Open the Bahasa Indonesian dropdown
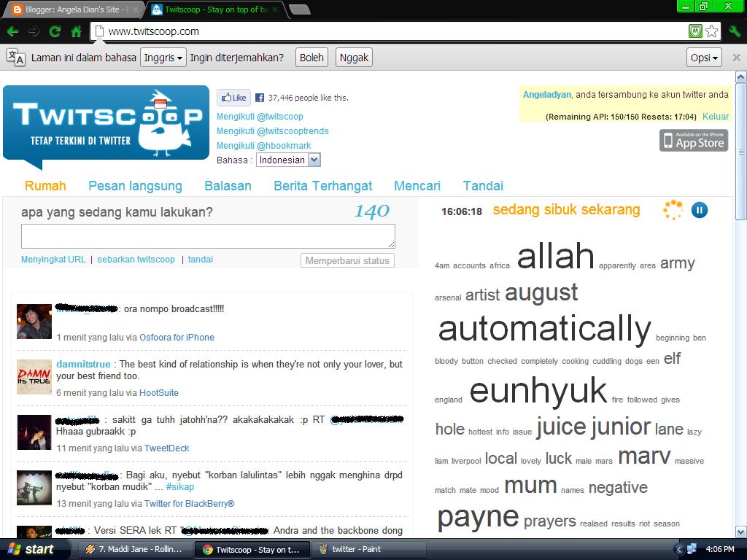This screenshot has width=747, height=560. tap(288, 160)
